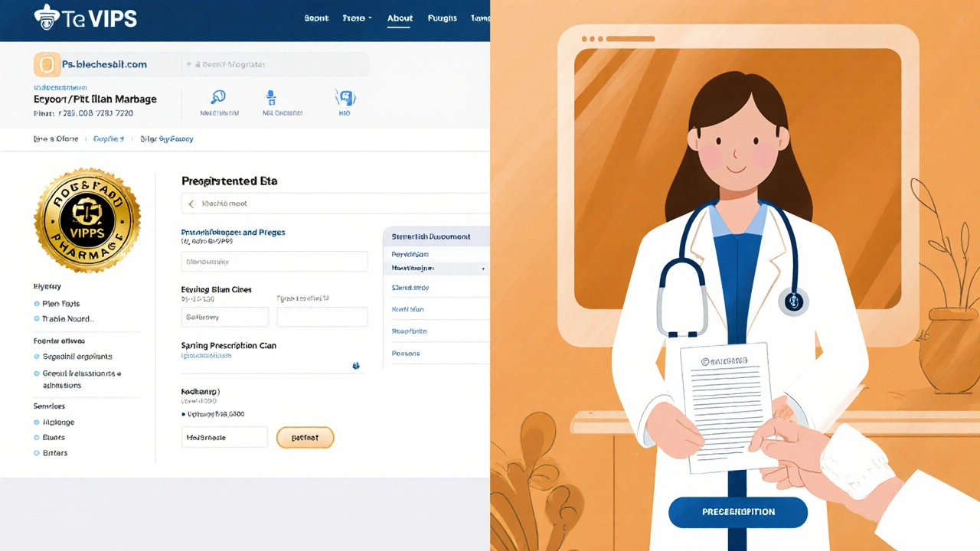
Task: Expand the highlighted dropdown row in side panel
Action: point(482,269)
